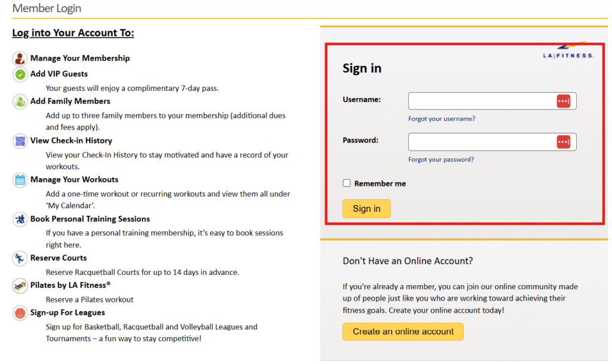The image size is (612, 364).
Task: Click the Book Personal Training Sessions icon
Action: tap(20, 219)
